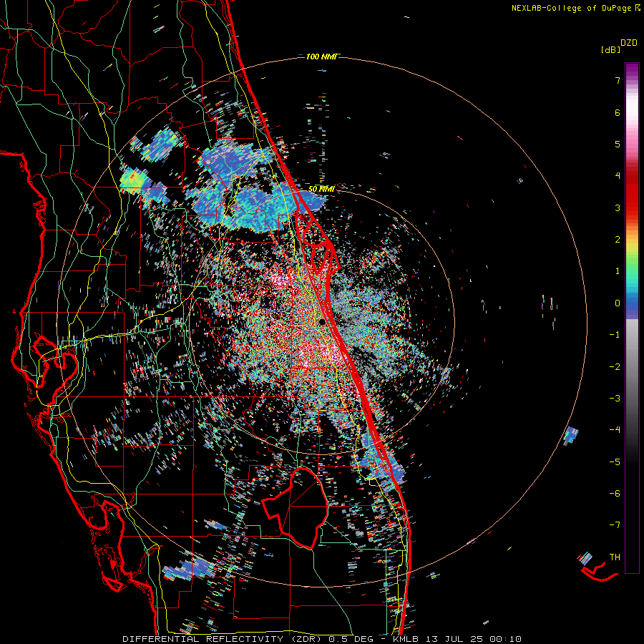Click the -6 value on the color scale
This screenshot has height=644, width=644.
point(615,494)
